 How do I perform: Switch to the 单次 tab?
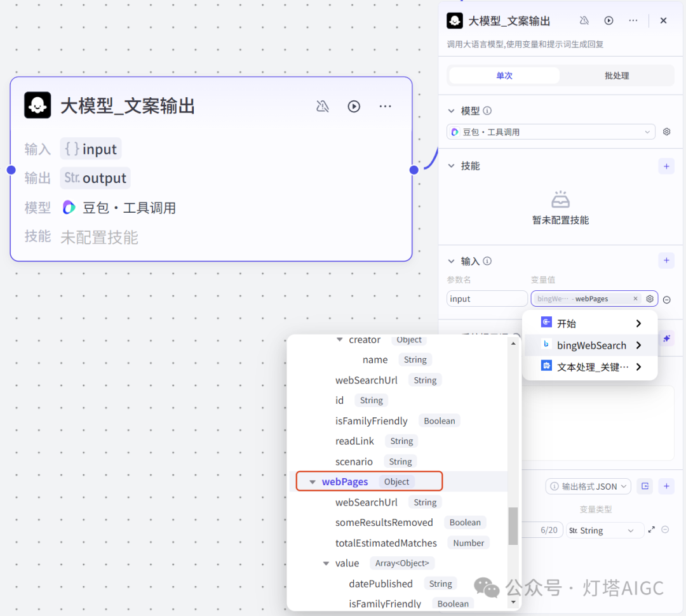pos(504,75)
